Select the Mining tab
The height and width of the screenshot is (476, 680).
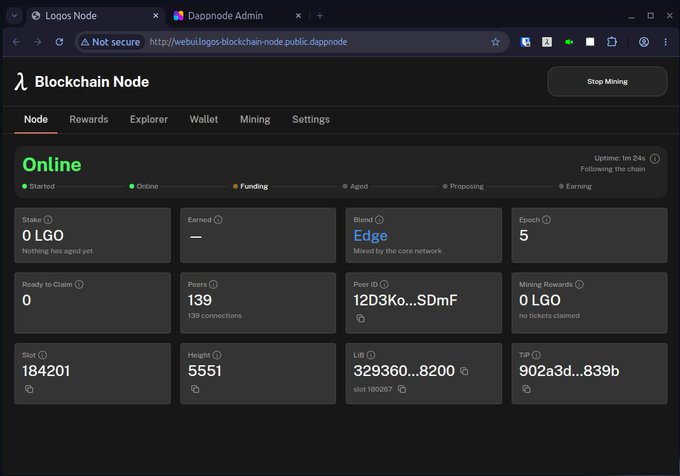point(255,119)
